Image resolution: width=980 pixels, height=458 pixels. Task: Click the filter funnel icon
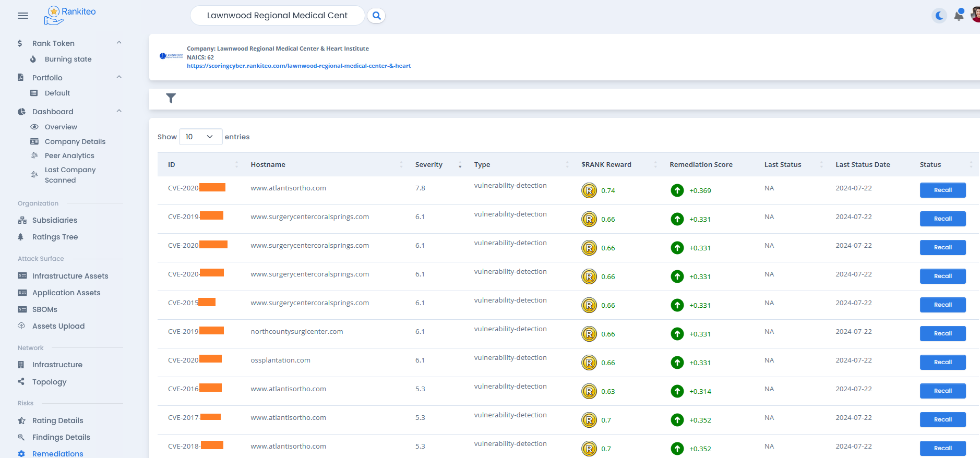[171, 98]
